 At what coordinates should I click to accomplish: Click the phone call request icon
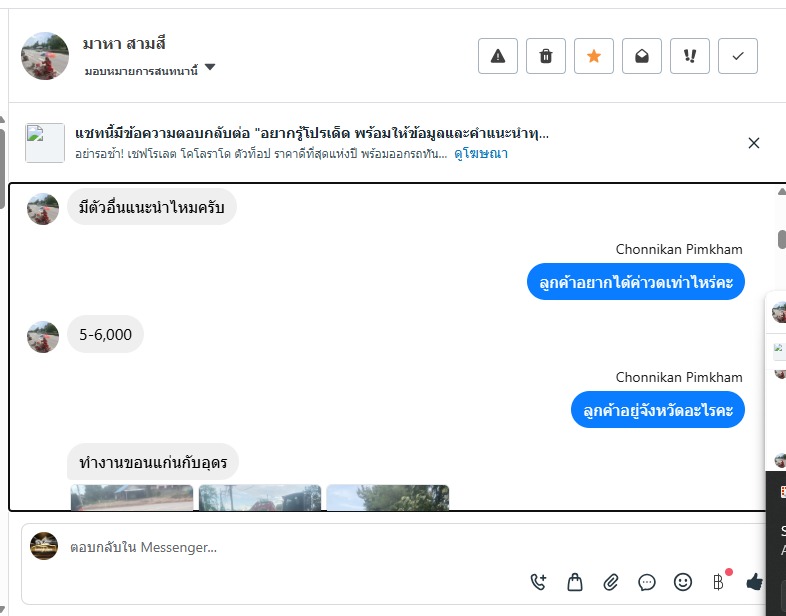click(538, 582)
